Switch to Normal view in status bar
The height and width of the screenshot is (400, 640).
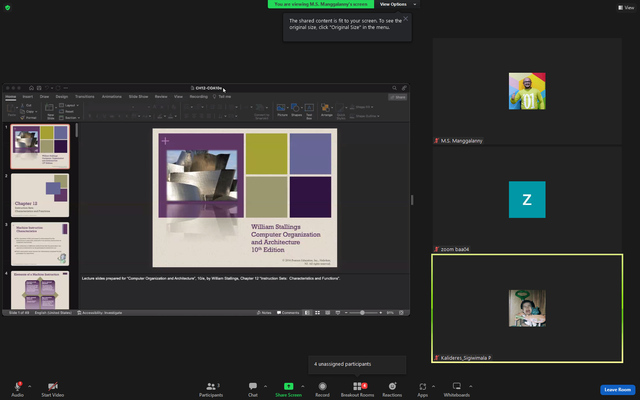tap(307, 313)
